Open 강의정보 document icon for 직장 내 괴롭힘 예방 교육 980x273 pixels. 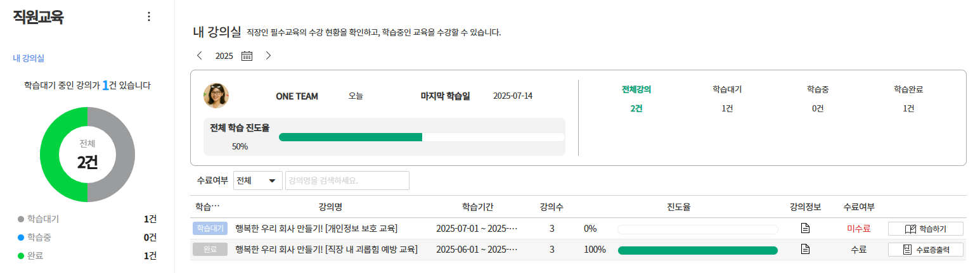pos(805,250)
